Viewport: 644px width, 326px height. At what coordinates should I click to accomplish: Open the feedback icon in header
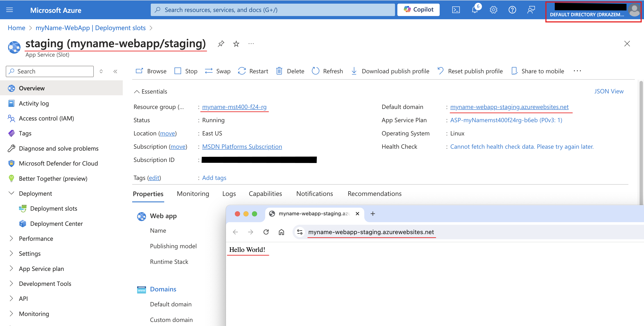(x=531, y=10)
